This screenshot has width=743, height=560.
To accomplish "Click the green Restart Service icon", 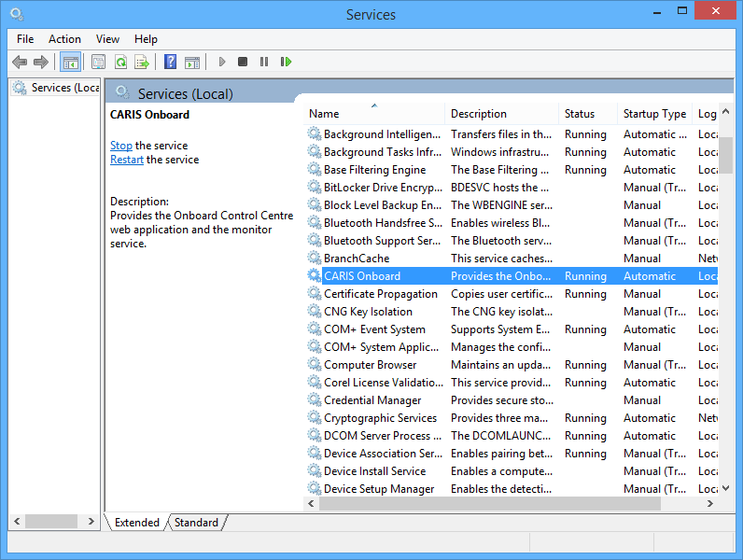I will click(x=286, y=63).
